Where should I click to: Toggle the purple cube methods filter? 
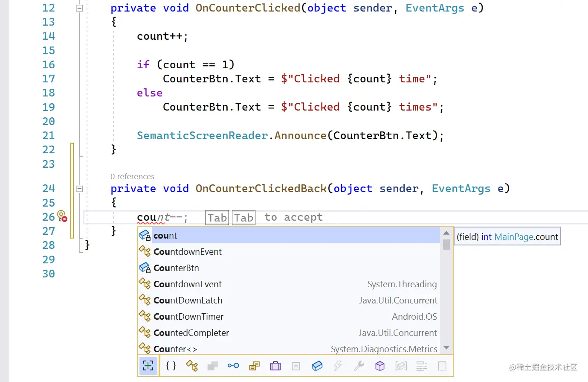pos(380,366)
